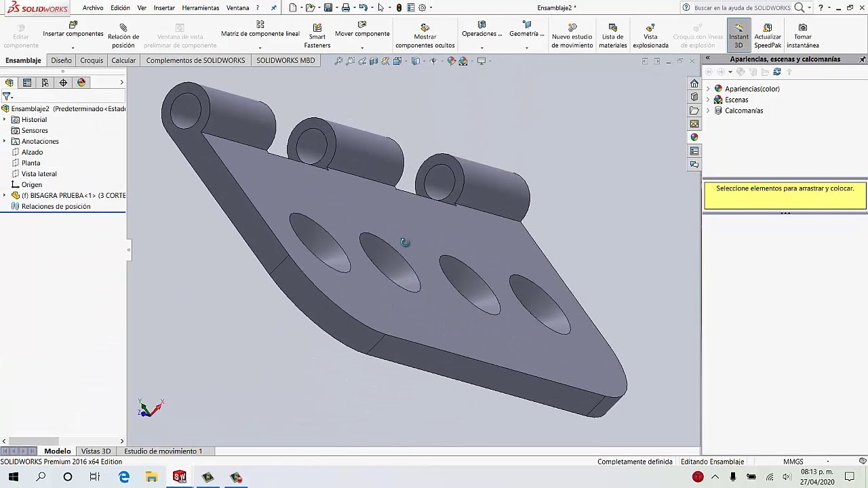
Task: Expand Calcomanías folder
Action: click(x=708, y=110)
